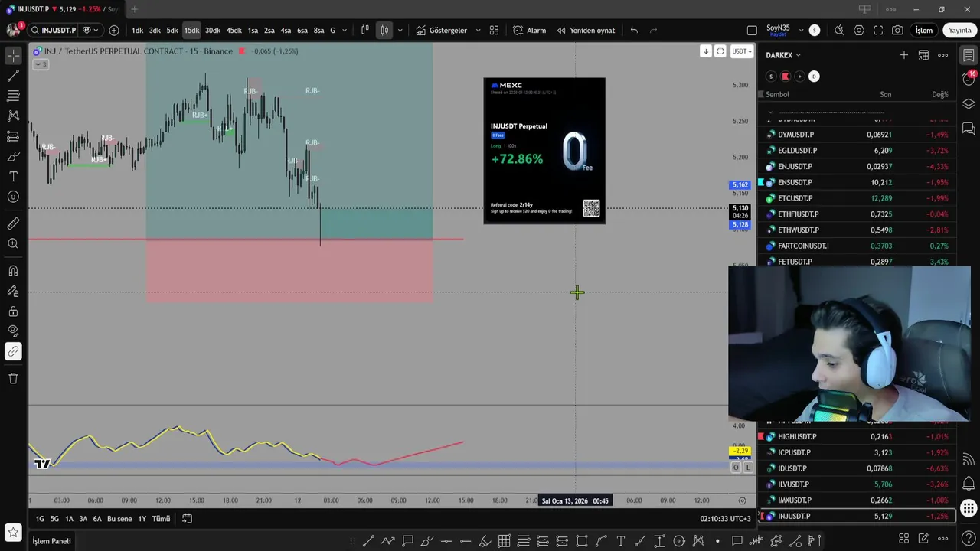Select ETCUSDT.P watchlist row
This screenshot has width=980, height=551.
pos(857,198)
